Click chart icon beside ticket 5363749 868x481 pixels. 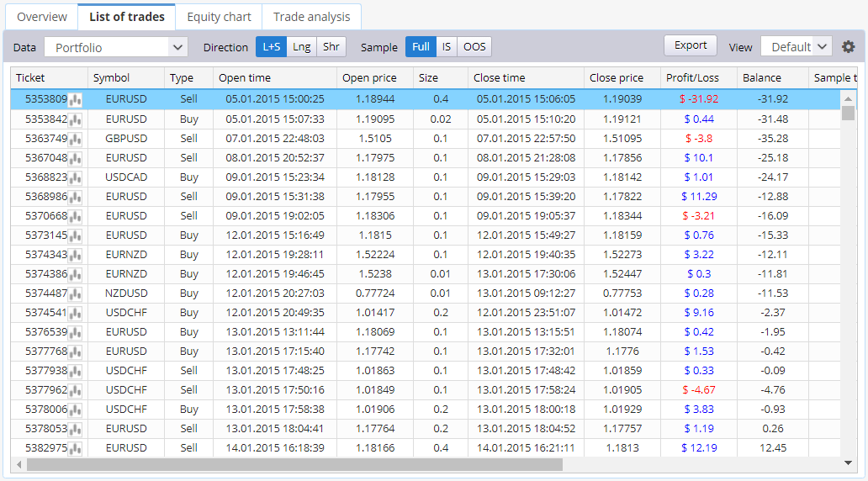(x=76, y=139)
